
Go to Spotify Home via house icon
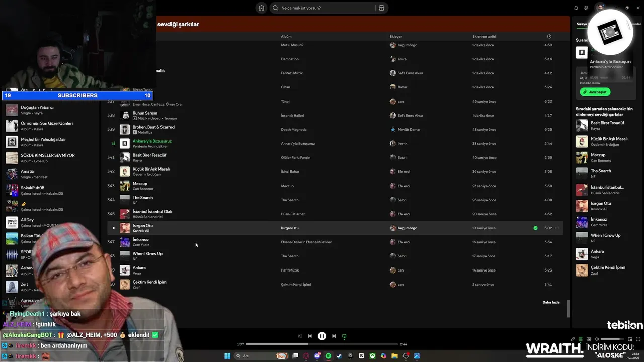[x=261, y=8]
